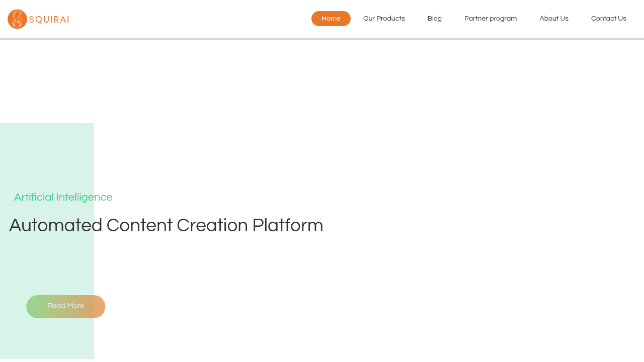Select About Us navigation entry
This screenshot has height=362, width=644.
pos(553,18)
